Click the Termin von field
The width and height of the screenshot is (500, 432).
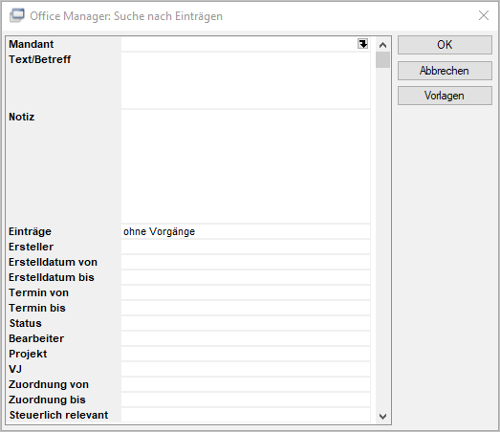(246, 293)
